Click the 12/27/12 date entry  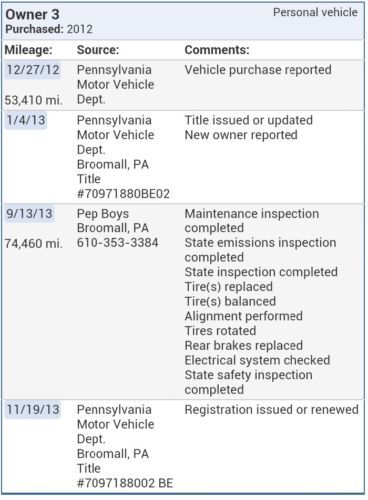(x=33, y=70)
